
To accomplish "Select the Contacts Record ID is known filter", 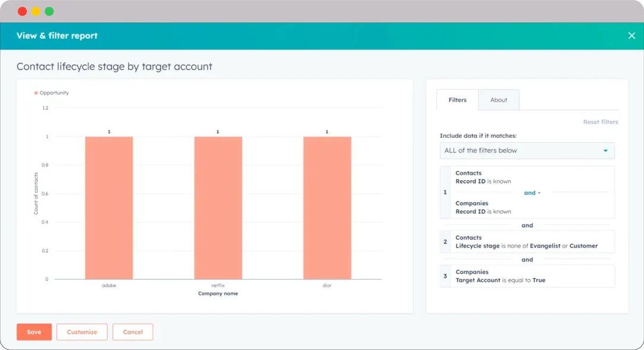I will 483,178.
